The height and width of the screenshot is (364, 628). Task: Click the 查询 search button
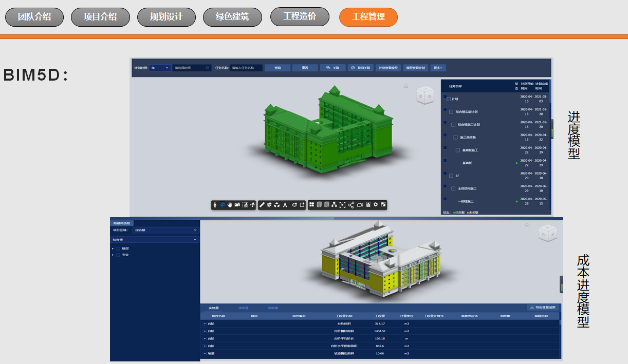pyautogui.click(x=278, y=68)
